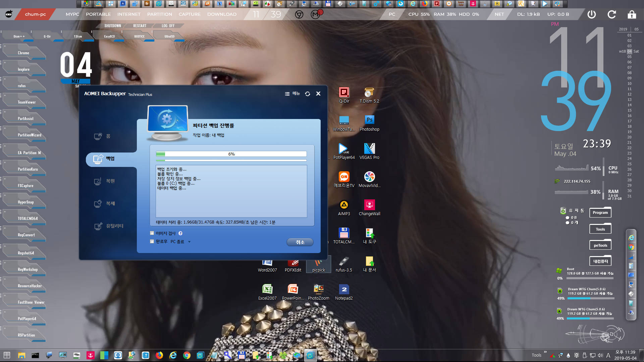Click the Boot drive usage bar
Viewport: 644px width, 362px height.
590,278
